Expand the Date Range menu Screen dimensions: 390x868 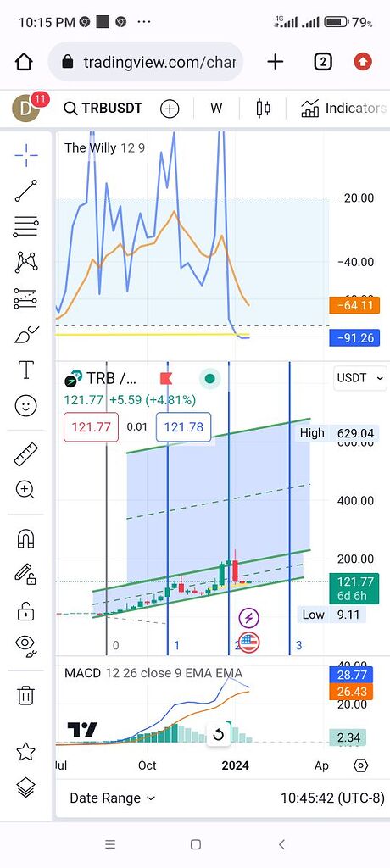[x=113, y=798]
